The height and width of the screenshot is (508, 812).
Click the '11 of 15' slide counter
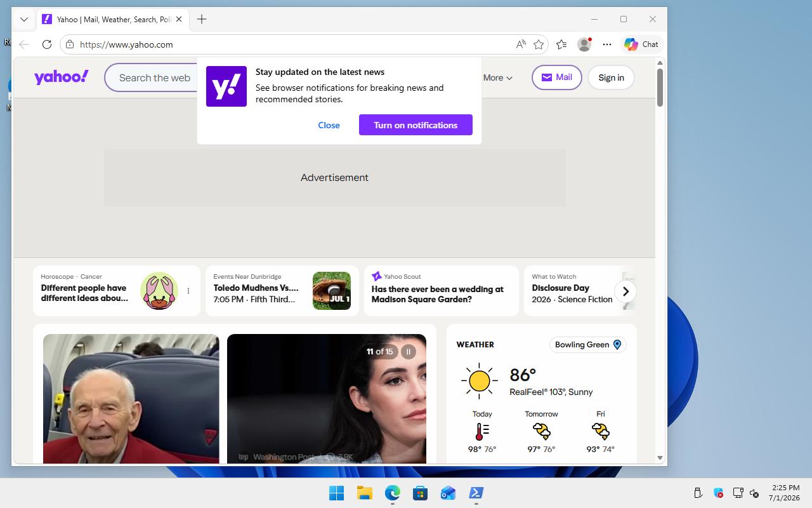pos(379,352)
